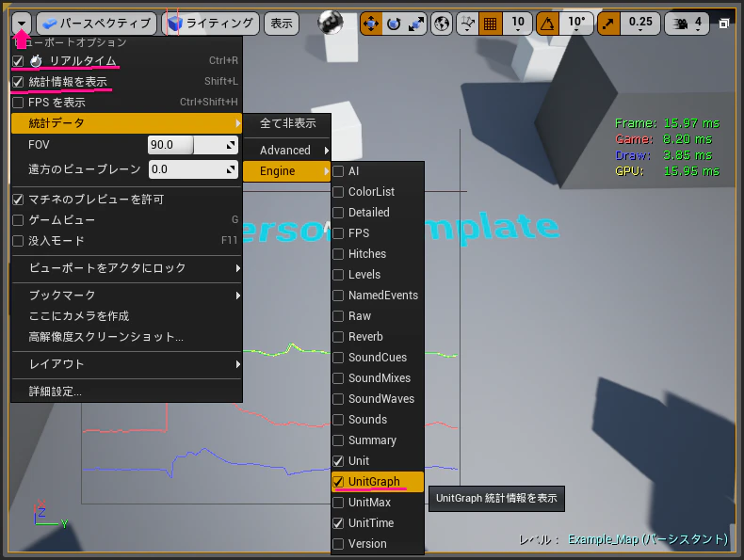Click the 遠方のビュープレーン 0.0 field
Viewport: 744px width, 560px height.
[x=193, y=169]
